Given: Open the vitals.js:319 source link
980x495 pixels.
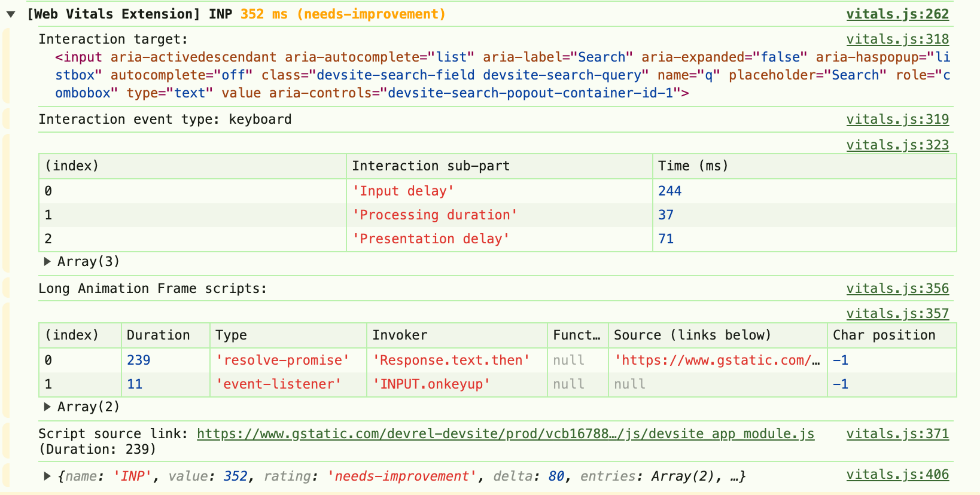Looking at the screenshot, I should coord(897,120).
